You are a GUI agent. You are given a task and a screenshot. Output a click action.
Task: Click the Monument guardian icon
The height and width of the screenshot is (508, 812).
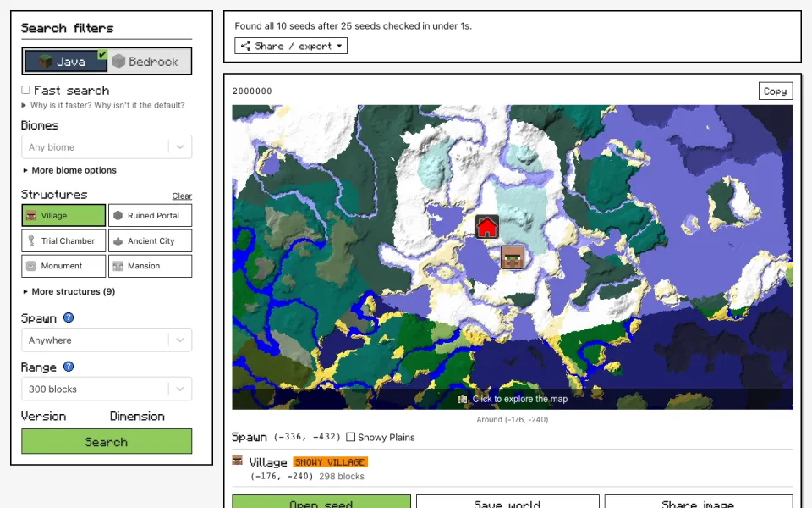tap(31, 266)
